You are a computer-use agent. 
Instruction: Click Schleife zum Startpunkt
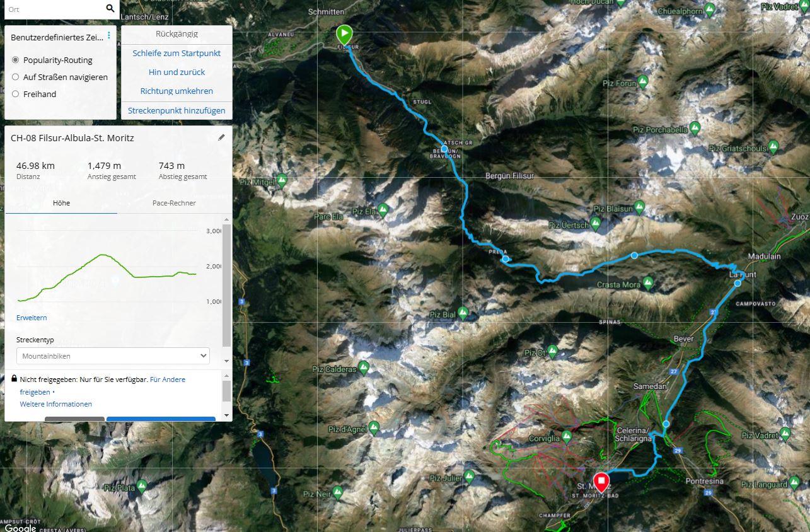click(x=176, y=53)
